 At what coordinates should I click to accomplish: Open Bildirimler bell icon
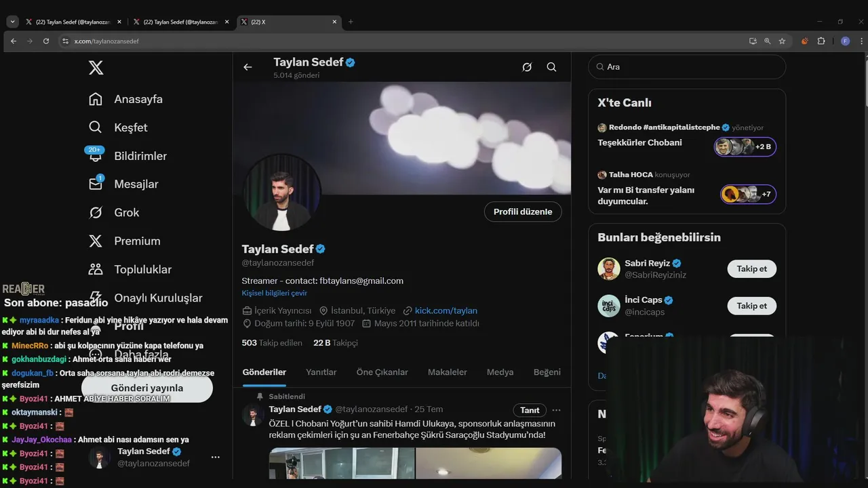click(x=96, y=156)
